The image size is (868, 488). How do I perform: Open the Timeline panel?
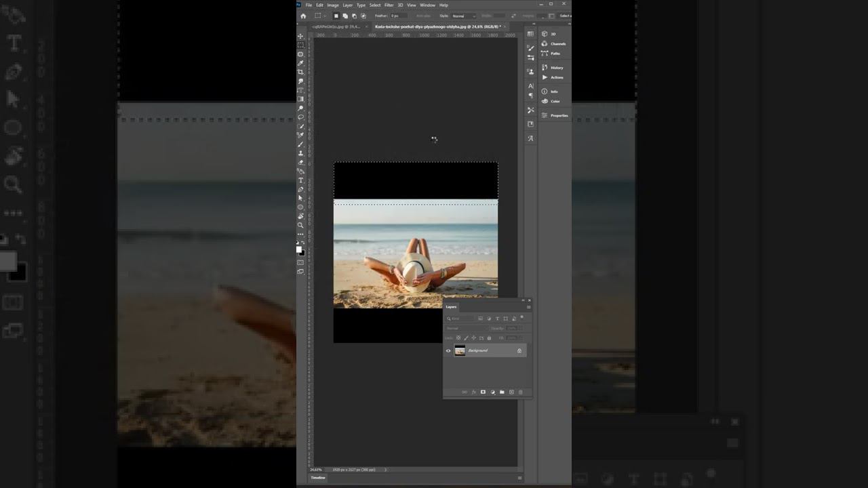pos(317,478)
